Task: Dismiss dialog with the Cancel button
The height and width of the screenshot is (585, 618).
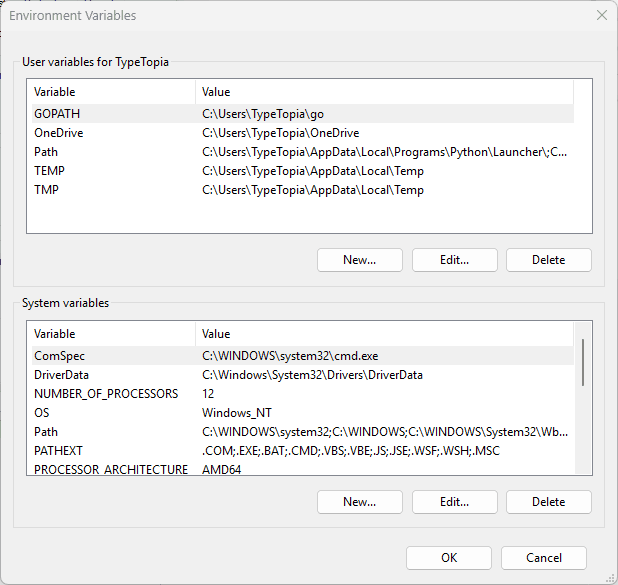Action: point(543,558)
